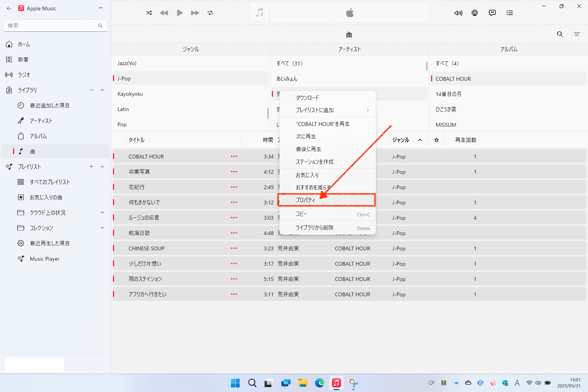Open the volume control icon
588x392 pixels.
(458, 13)
